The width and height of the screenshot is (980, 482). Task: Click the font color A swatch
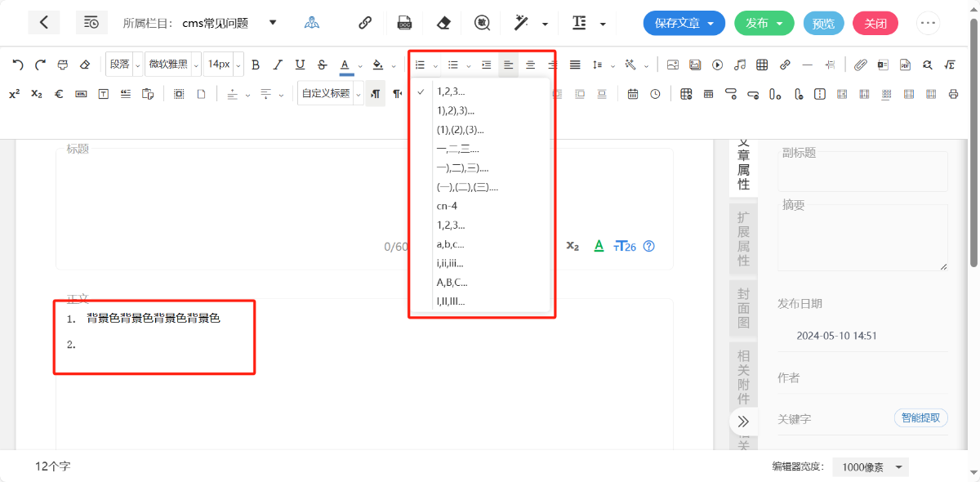[345, 65]
